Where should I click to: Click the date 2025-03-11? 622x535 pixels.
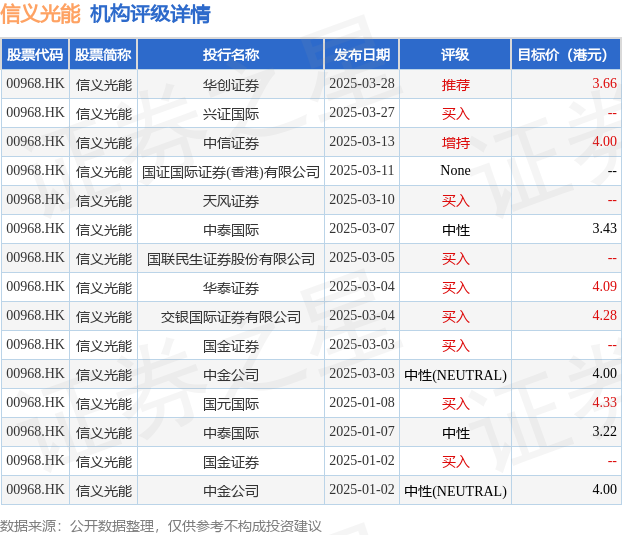coord(362,171)
